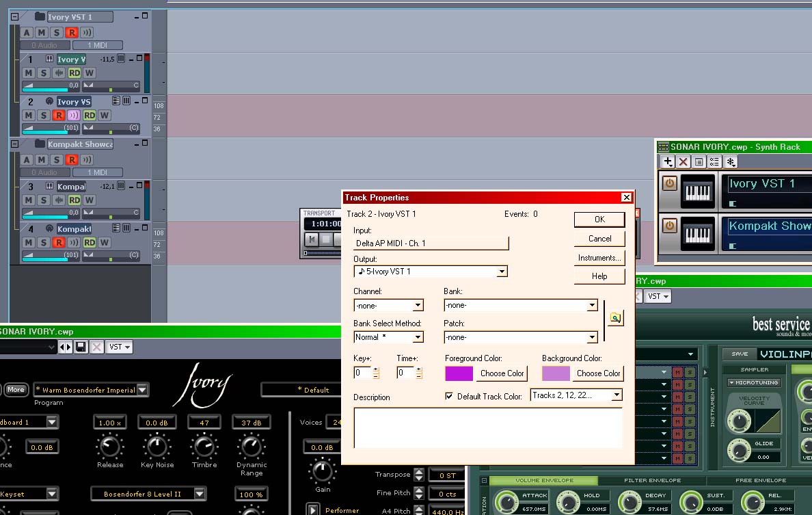
Task: Click OK in Track Properties
Action: (599, 220)
